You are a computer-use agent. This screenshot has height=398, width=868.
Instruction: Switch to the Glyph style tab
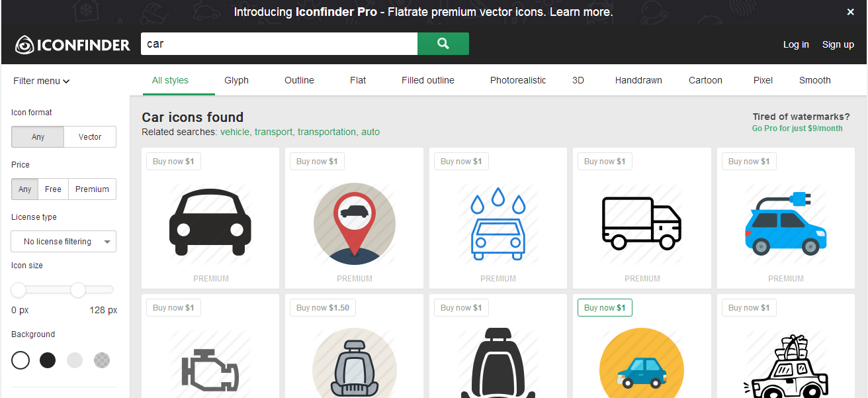(236, 80)
